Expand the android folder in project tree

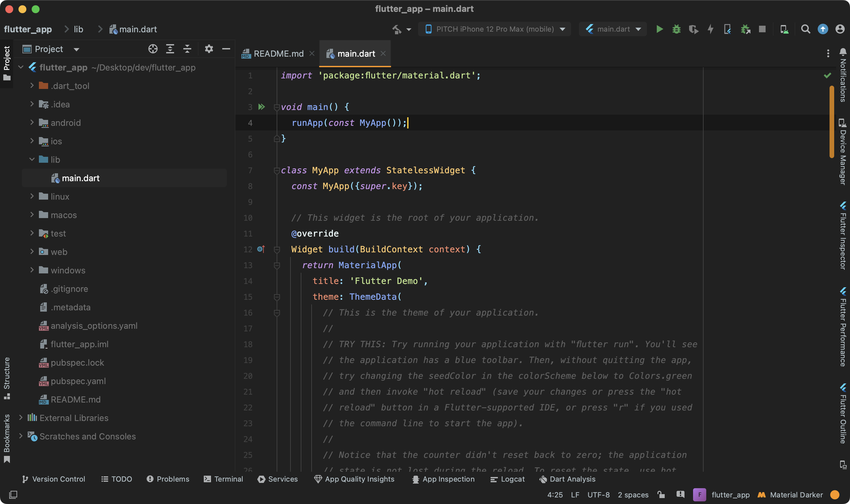pos(32,123)
